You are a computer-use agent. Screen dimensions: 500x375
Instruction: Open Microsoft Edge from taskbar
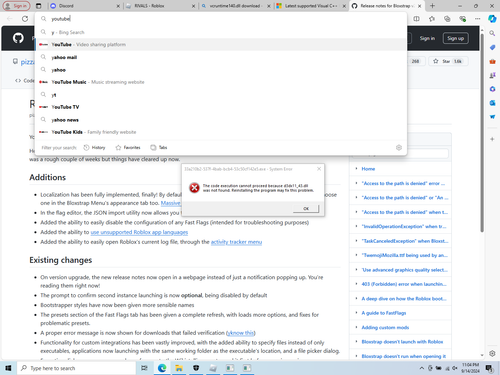click(x=162, y=368)
